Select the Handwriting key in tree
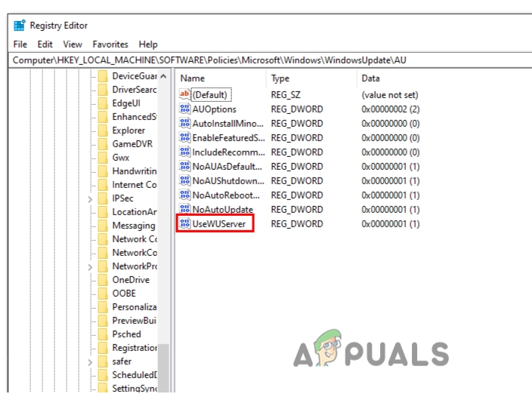This screenshot has width=532, height=394. pyautogui.click(x=135, y=171)
